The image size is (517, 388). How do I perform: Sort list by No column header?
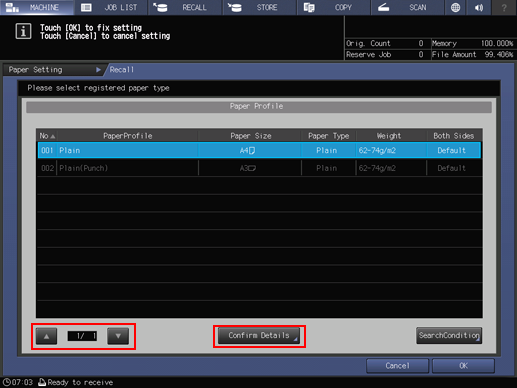click(x=47, y=136)
